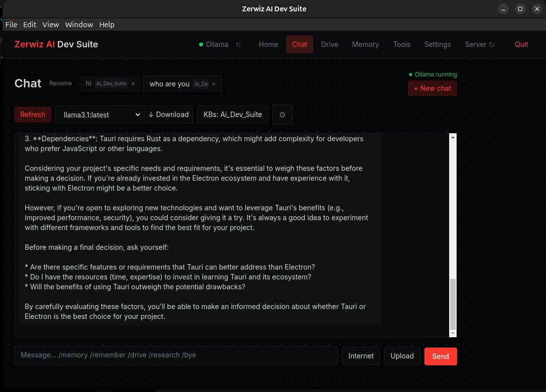The height and width of the screenshot is (392, 546).
Task: Open the llama3.1:latest model dropdown
Action: click(99, 114)
